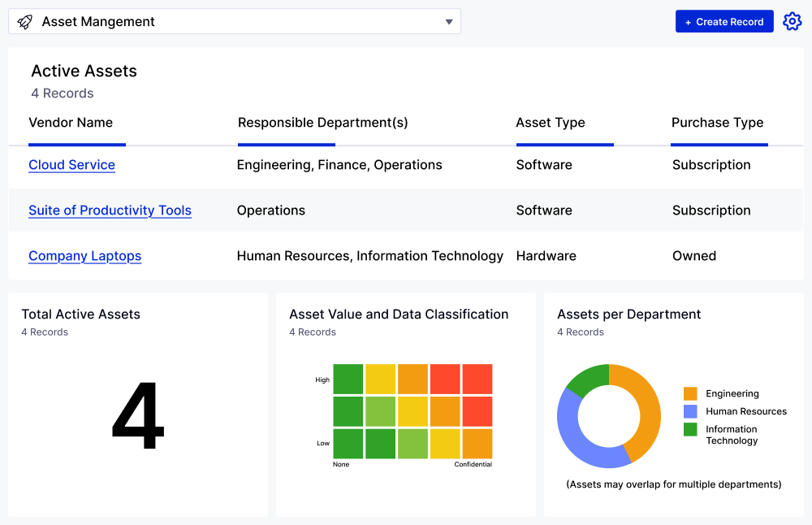The width and height of the screenshot is (812, 525).
Task: Click the Create Record button
Action: (x=723, y=22)
